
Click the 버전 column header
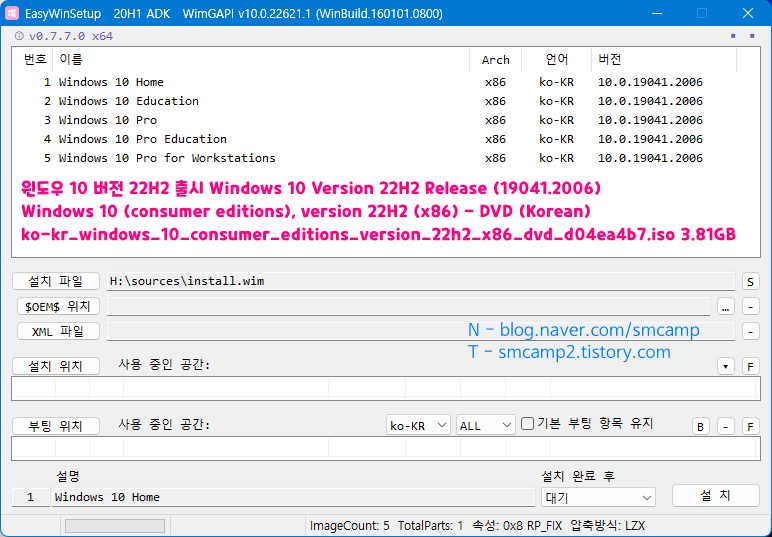pos(664,60)
